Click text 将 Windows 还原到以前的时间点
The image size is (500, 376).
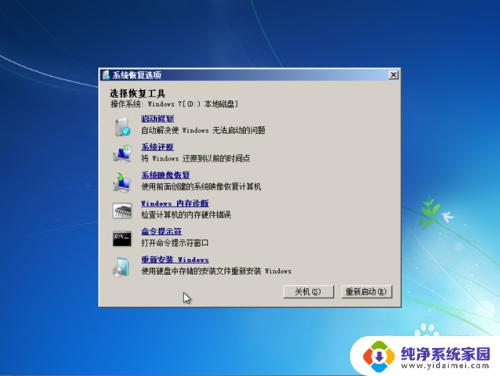(195, 158)
